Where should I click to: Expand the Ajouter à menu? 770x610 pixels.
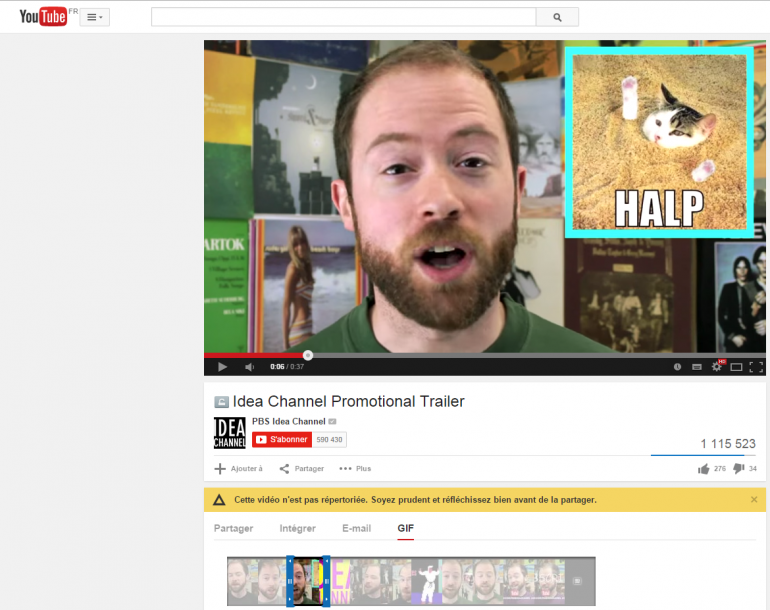[239, 468]
